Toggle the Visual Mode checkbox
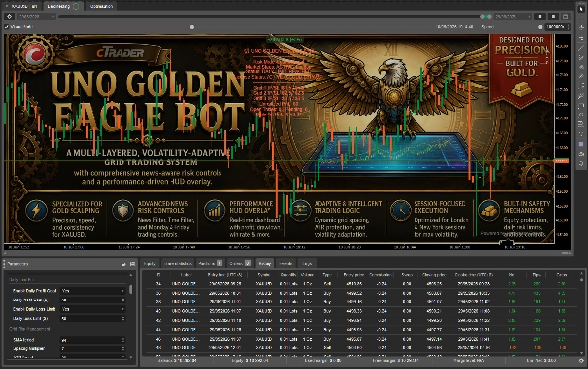Screen dimensions: 588x369 pos(7,27)
